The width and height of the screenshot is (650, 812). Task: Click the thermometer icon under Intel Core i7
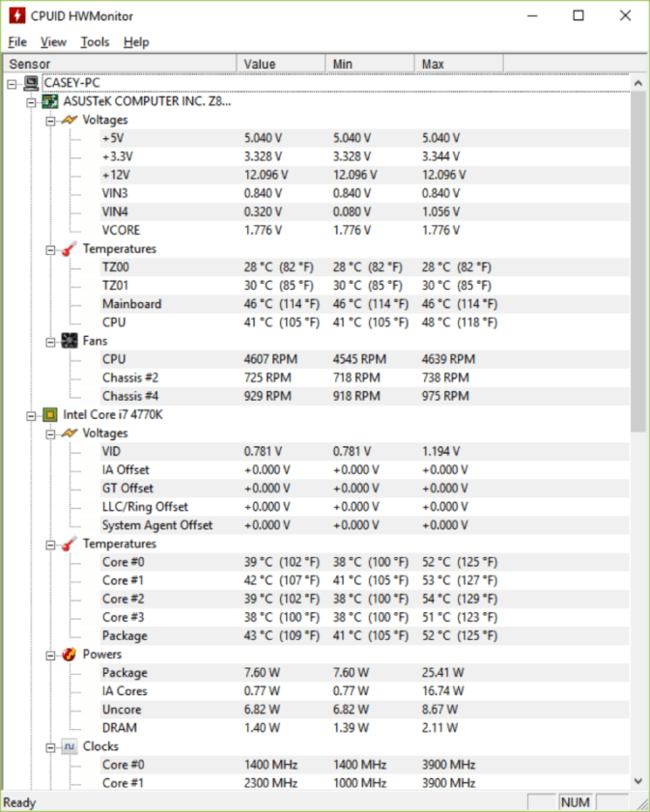(x=69, y=544)
